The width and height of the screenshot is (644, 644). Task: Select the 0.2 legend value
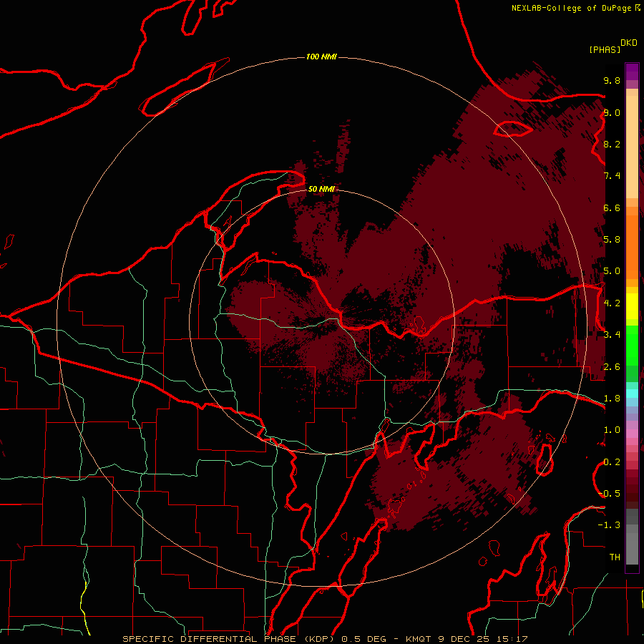[x=612, y=462]
